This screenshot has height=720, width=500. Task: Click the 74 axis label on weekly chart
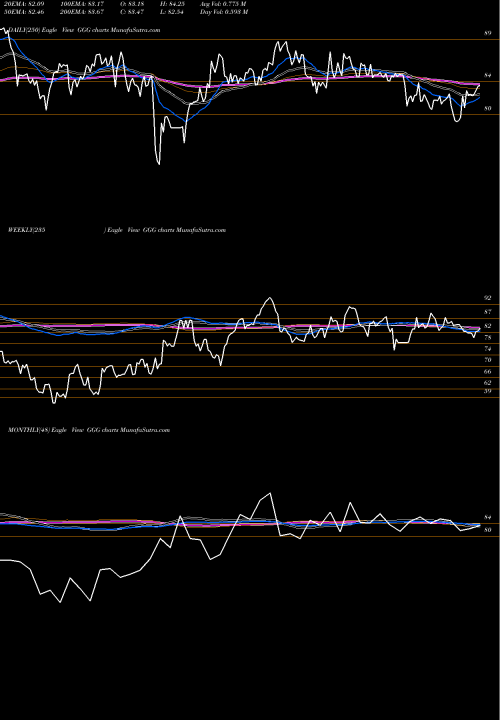pos(488,349)
